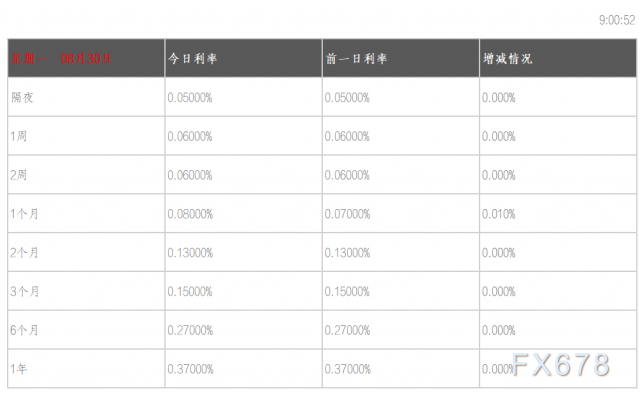Select the 1年 row label

click(x=19, y=369)
